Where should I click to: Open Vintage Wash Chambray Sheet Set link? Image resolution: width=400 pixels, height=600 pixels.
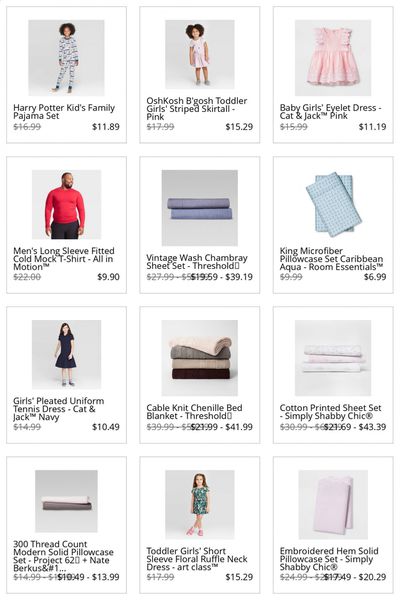click(x=197, y=262)
